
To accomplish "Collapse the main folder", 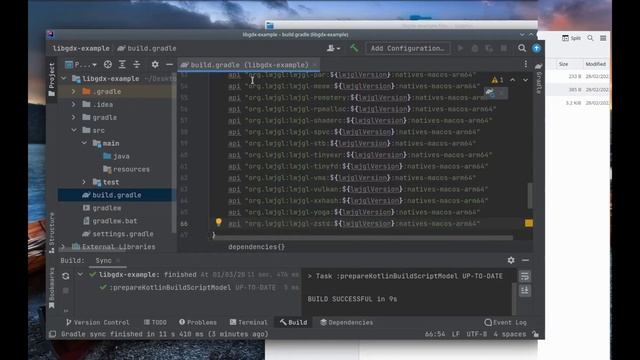I will pyautogui.click(x=84, y=143).
